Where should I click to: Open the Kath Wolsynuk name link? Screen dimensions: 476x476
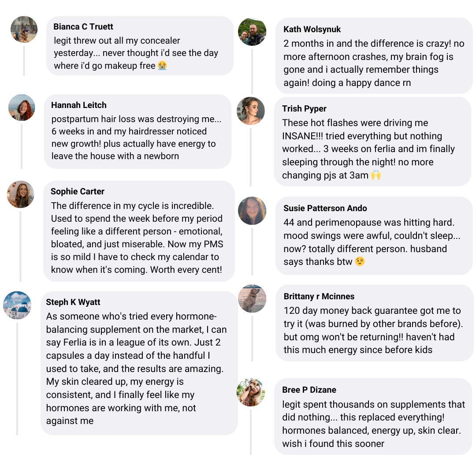click(x=312, y=30)
